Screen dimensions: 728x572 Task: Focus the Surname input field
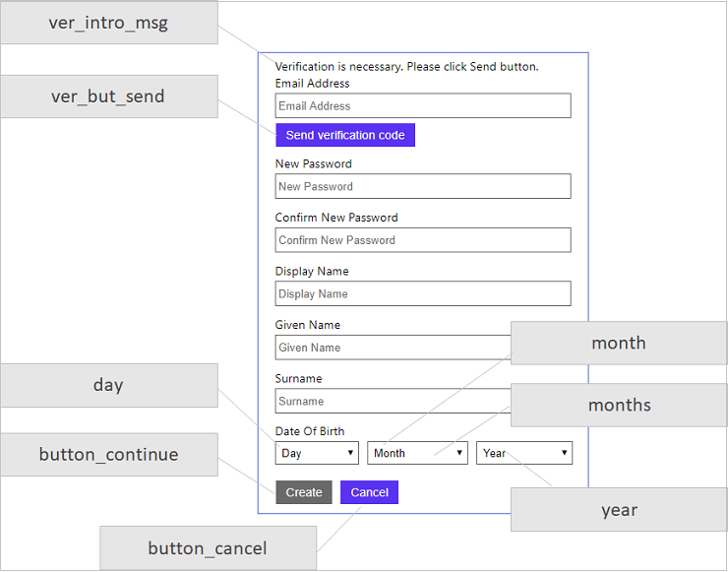coord(394,401)
